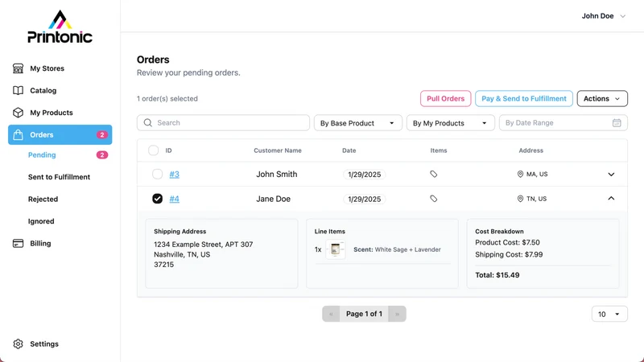
Task: Click the Search orders field
Action: (x=223, y=123)
